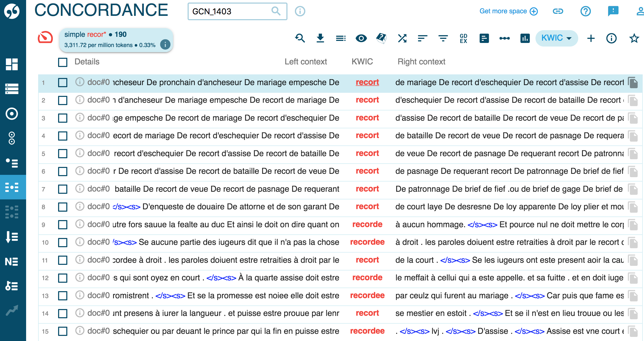Open the line details lines icon
This screenshot has height=341, width=644.
click(341, 38)
